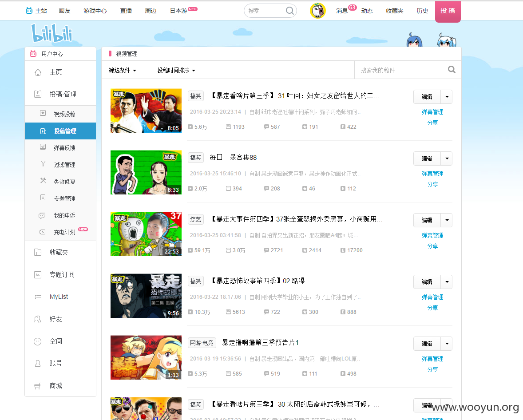Click the MyList list icon
This screenshot has height=420, width=523.
(x=38, y=297)
